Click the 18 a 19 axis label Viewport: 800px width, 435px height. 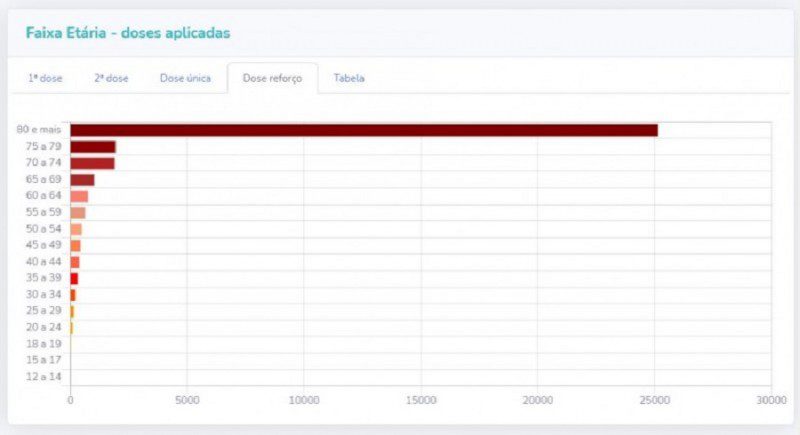[x=43, y=344]
